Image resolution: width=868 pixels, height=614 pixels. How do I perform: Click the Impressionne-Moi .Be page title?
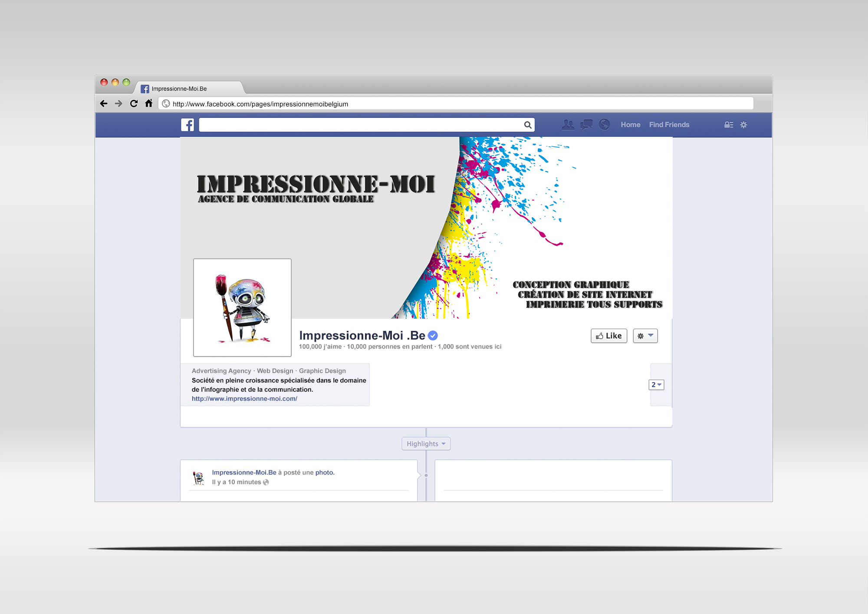(362, 335)
